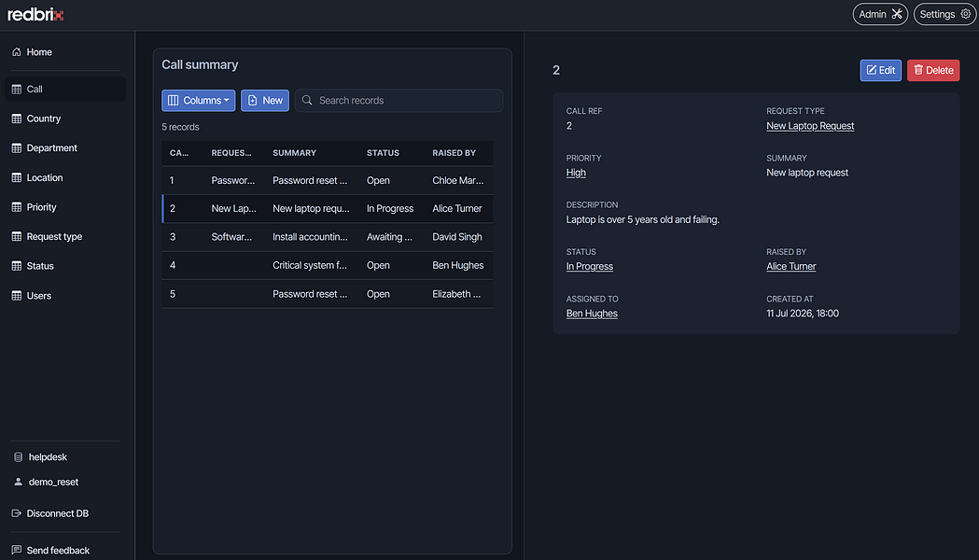Click the Department table icon
The image size is (979, 560).
pyautogui.click(x=16, y=148)
